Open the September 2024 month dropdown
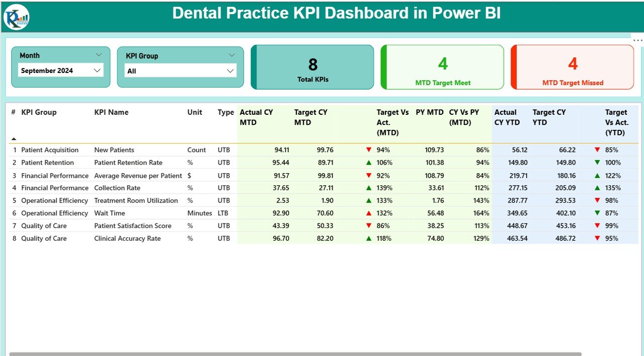 click(97, 70)
